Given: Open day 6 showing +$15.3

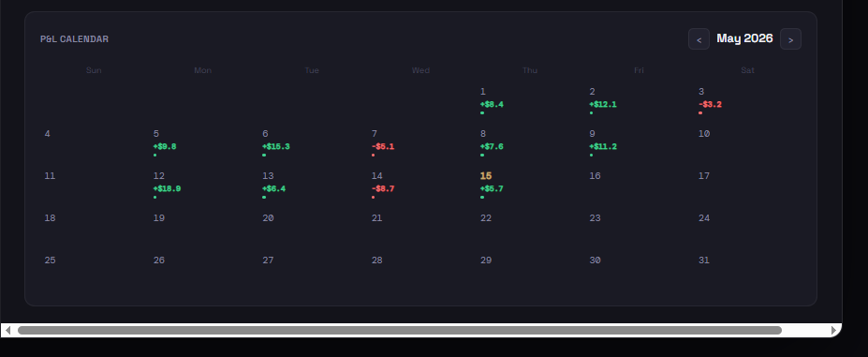Looking at the screenshot, I should tap(312, 144).
